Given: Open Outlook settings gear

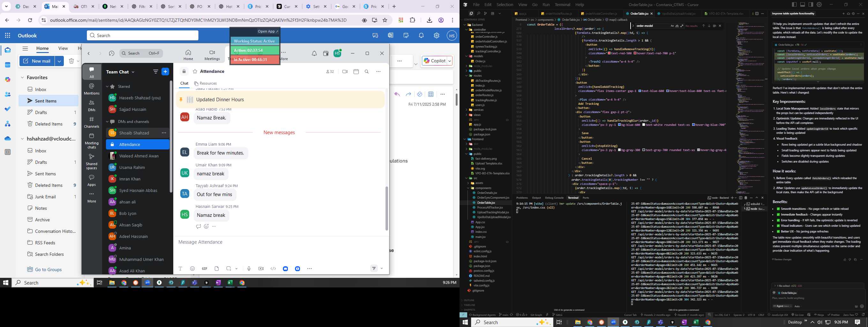Looking at the screenshot, I should point(436,35).
